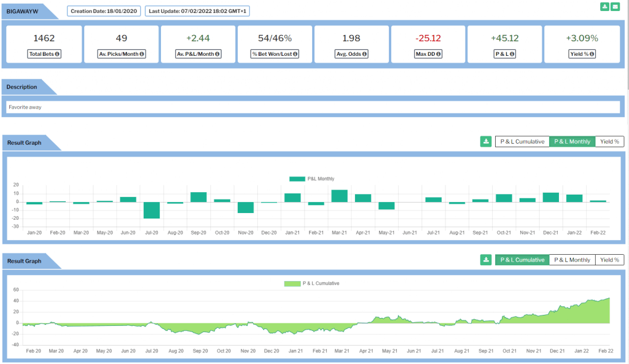Click the Av. Picks/Month label

coord(118,54)
